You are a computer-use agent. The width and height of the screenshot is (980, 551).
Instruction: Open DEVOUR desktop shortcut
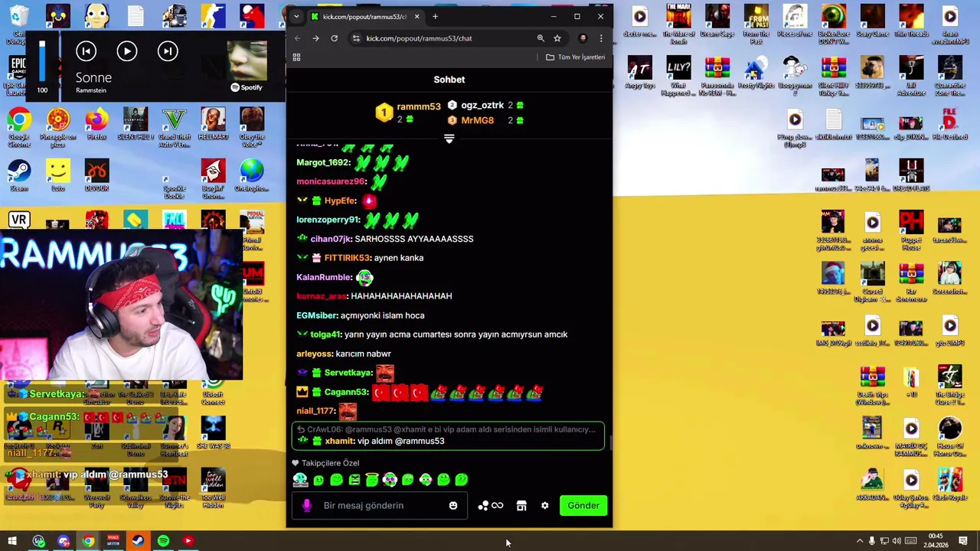point(96,176)
